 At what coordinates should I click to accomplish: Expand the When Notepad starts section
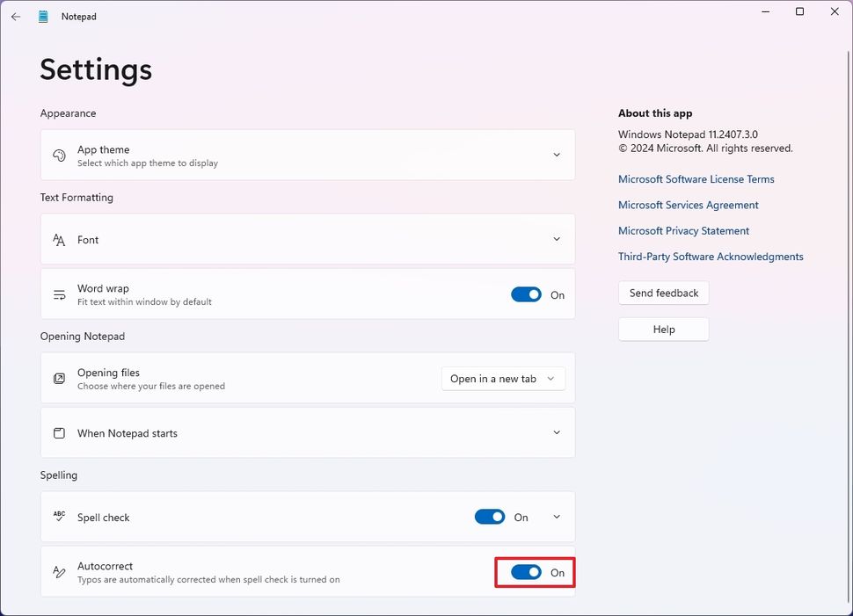point(556,432)
